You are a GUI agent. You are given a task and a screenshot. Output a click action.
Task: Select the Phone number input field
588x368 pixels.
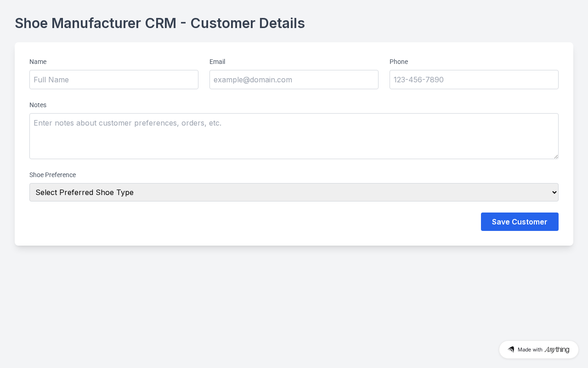click(x=474, y=80)
